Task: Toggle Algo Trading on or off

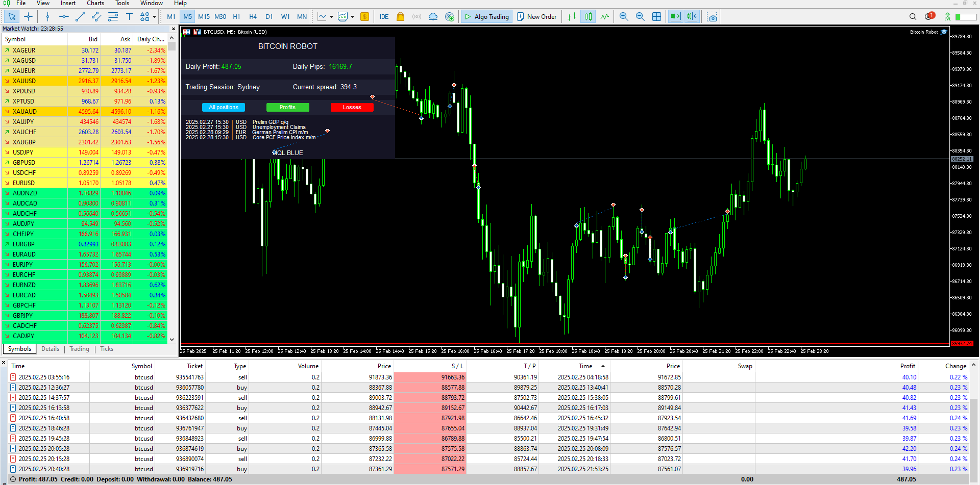Action: pos(486,17)
